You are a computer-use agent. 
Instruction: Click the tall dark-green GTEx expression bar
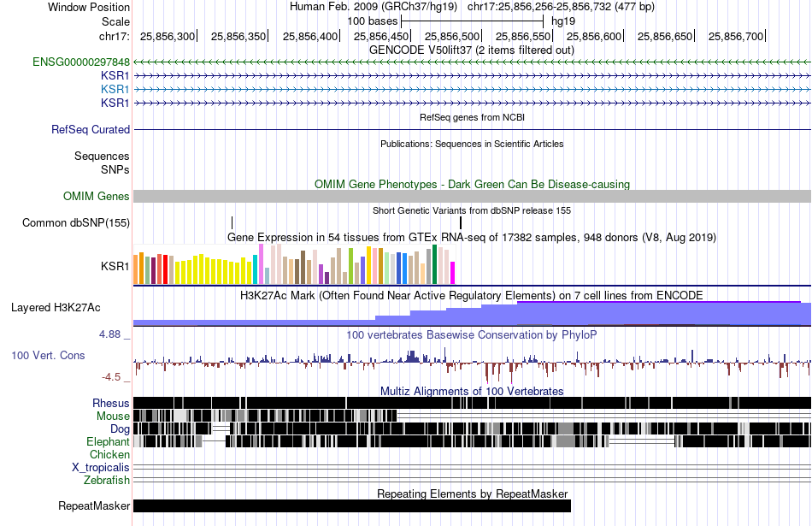tap(434, 264)
